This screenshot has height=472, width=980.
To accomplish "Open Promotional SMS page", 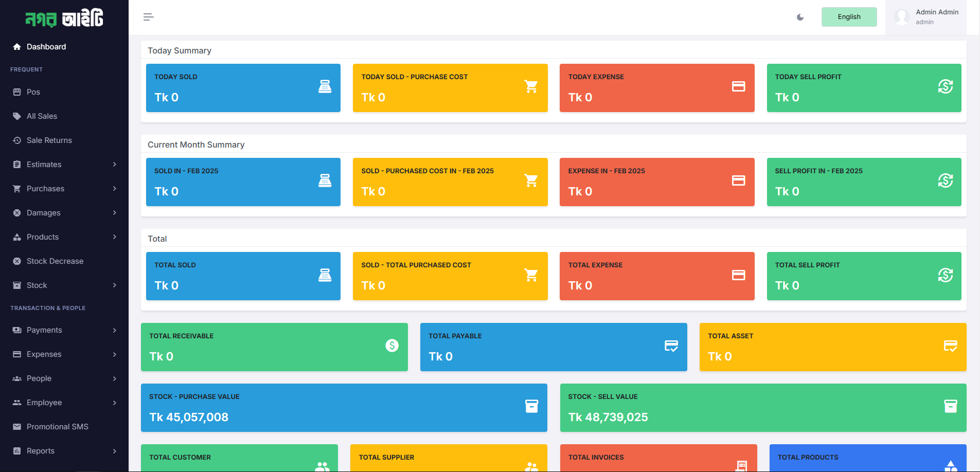I will point(57,427).
